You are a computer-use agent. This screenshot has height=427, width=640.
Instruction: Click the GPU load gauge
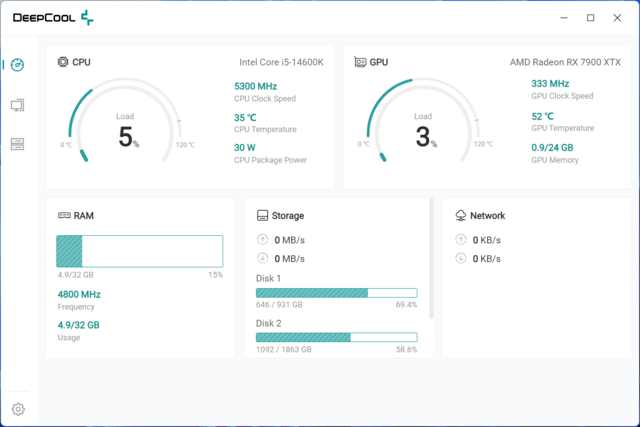[423, 120]
